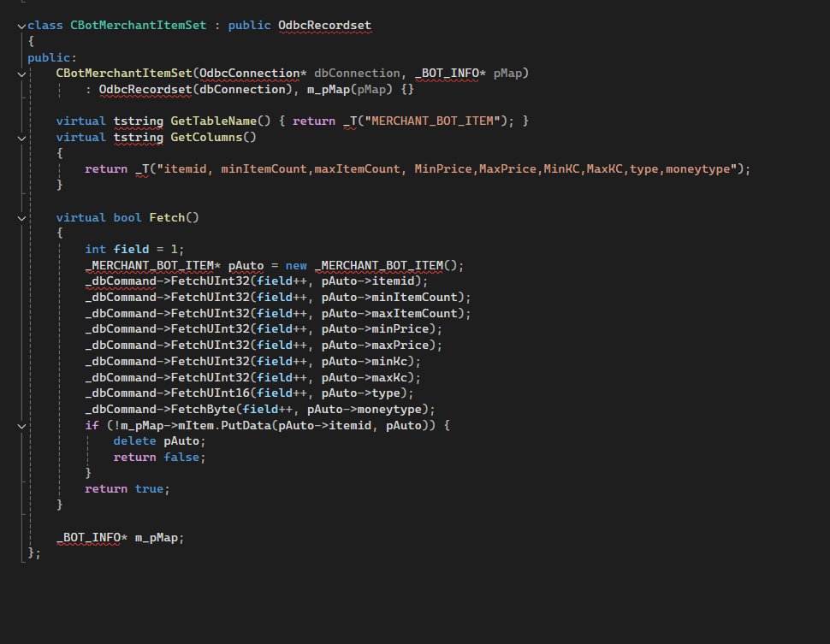Place cursor on int field = 1 line
The height and width of the screenshot is (644, 830).
[x=134, y=249]
